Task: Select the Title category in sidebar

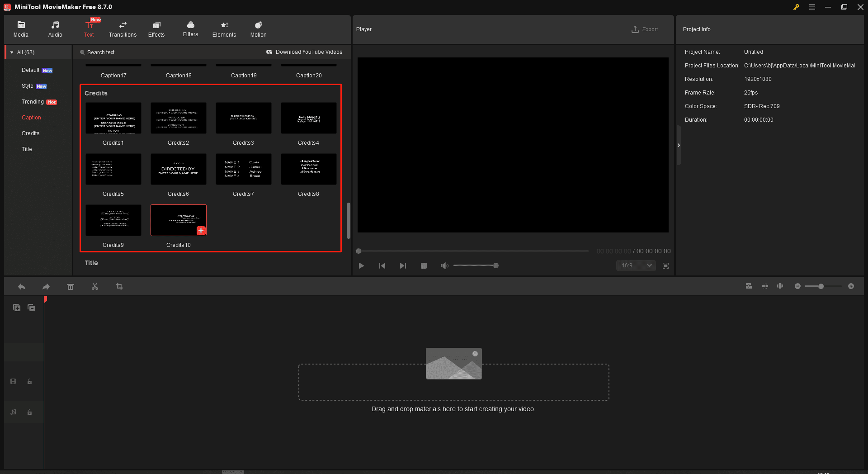Action: pos(27,149)
